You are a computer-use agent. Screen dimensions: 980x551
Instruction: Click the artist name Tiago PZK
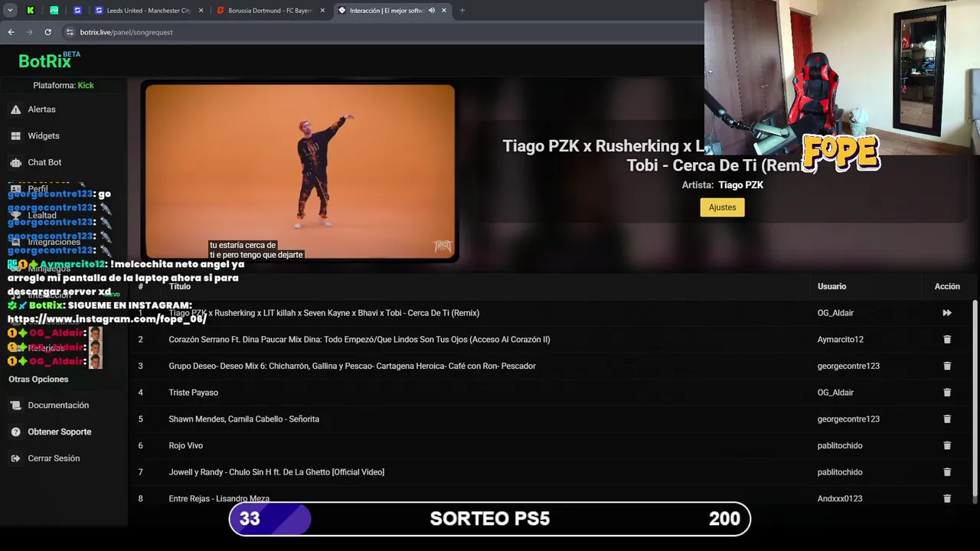(740, 185)
